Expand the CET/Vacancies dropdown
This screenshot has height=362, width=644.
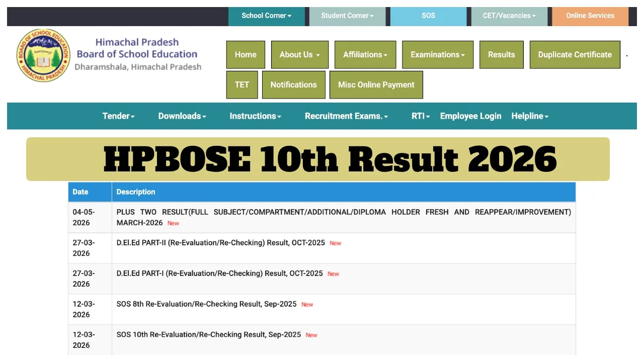point(509,16)
